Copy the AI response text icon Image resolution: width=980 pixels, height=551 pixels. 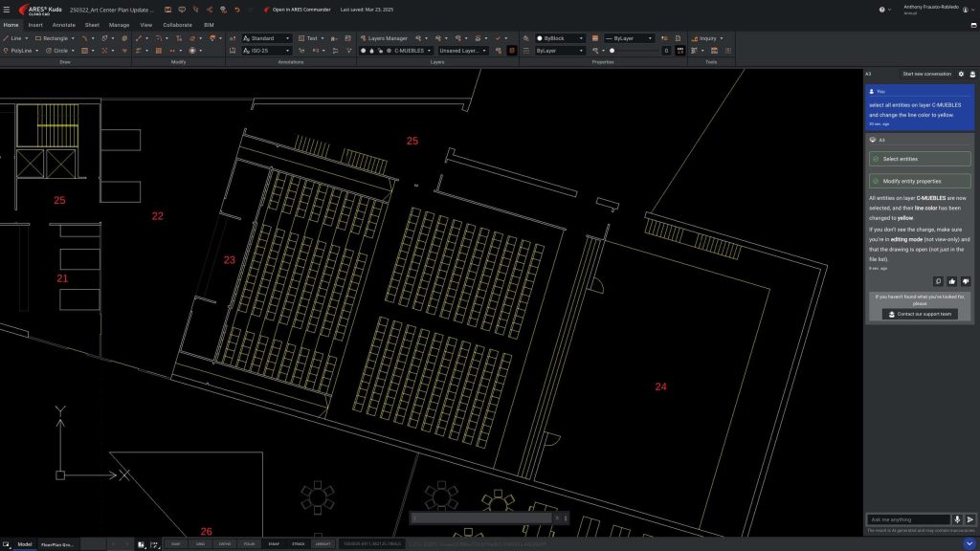tap(938, 281)
